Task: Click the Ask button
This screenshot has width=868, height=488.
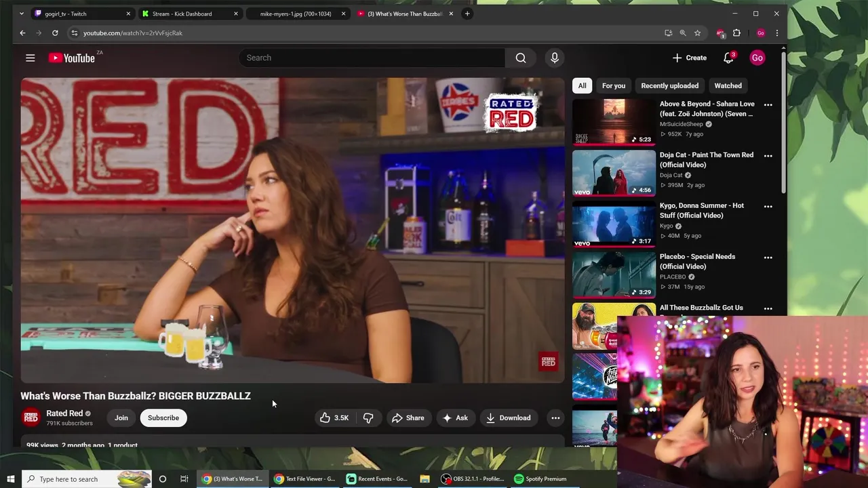Action: (455, 418)
